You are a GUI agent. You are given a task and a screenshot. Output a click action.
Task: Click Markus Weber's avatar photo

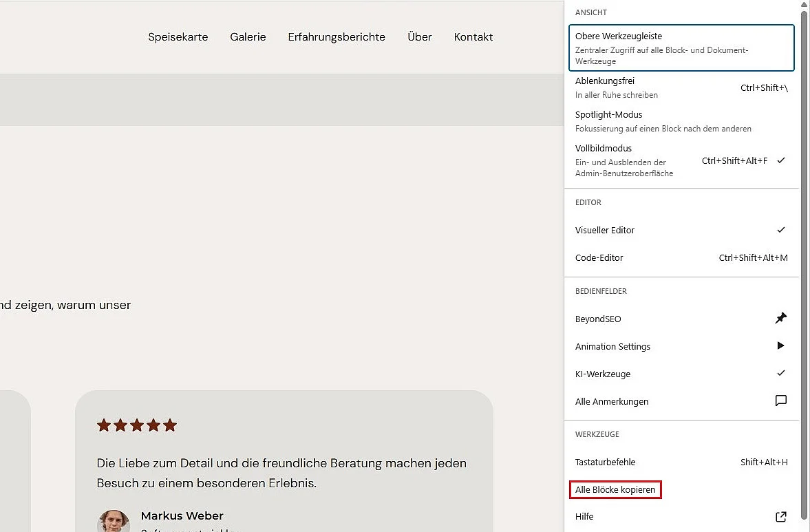pyautogui.click(x=113, y=520)
